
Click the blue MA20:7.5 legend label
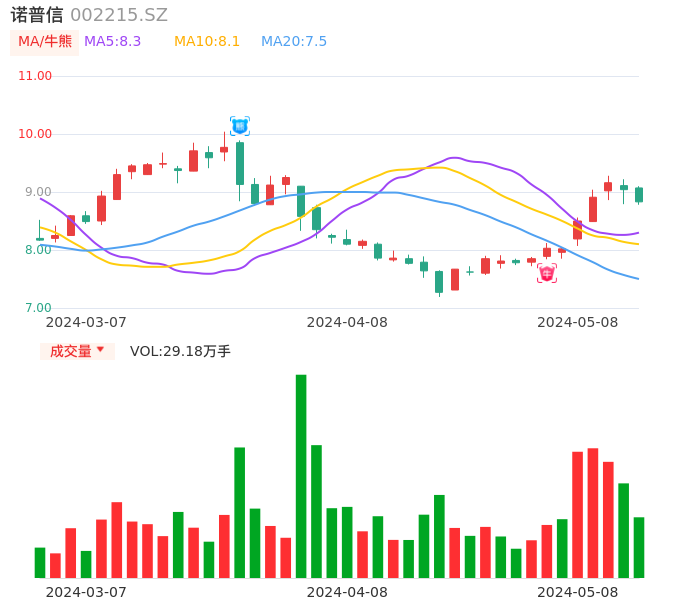point(294,42)
